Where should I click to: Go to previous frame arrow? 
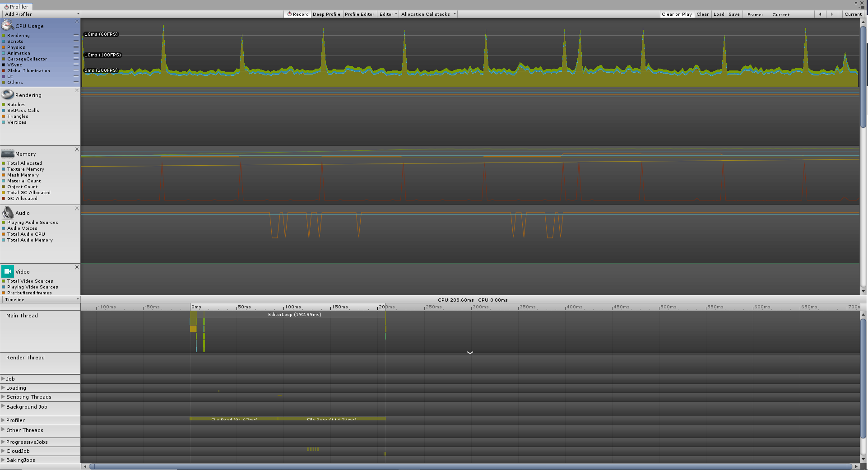coord(820,14)
